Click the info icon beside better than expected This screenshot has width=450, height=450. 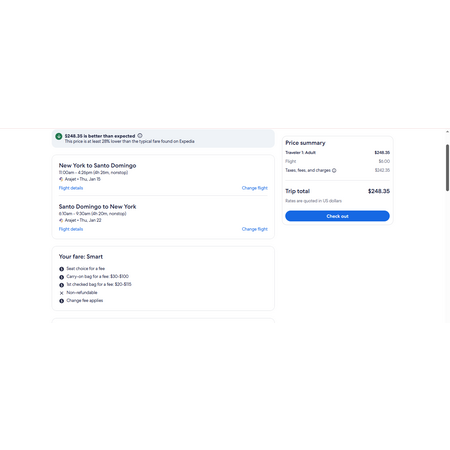pyautogui.click(x=140, y=136)
